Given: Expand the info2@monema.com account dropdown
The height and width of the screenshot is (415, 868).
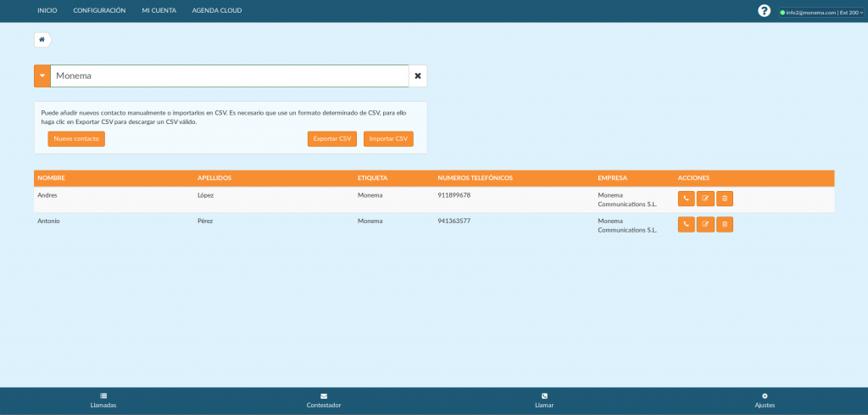Looking at the screenshot, I should (x=821, y=12).
